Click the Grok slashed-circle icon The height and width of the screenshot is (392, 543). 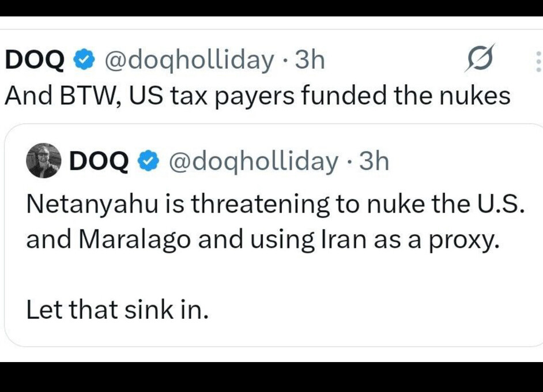pos(480,59)
